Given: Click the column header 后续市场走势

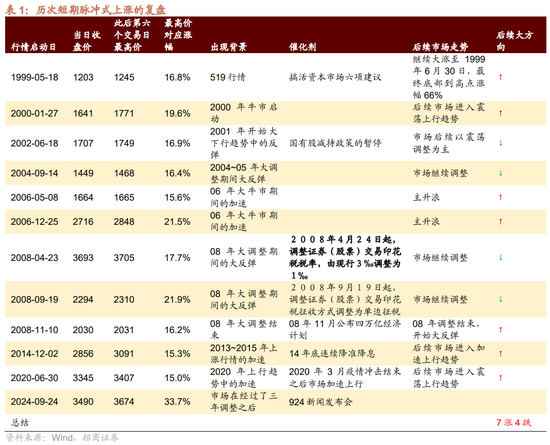Looking at the screenshot, I should pos(440,47).
